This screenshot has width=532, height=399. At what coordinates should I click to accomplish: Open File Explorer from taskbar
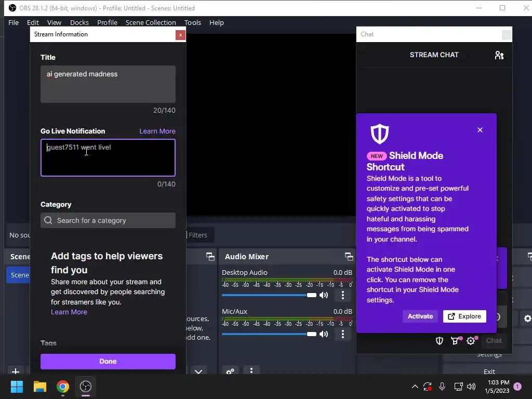39,387
